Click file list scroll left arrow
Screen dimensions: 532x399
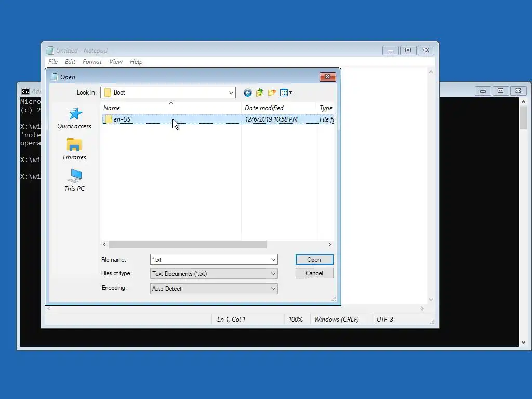coord(104,244)
